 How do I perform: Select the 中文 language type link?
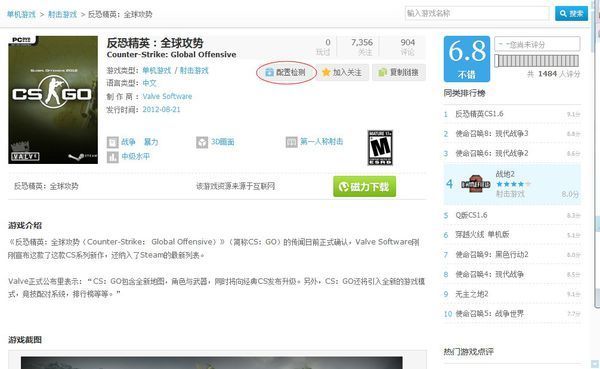(x=150, y=83)
